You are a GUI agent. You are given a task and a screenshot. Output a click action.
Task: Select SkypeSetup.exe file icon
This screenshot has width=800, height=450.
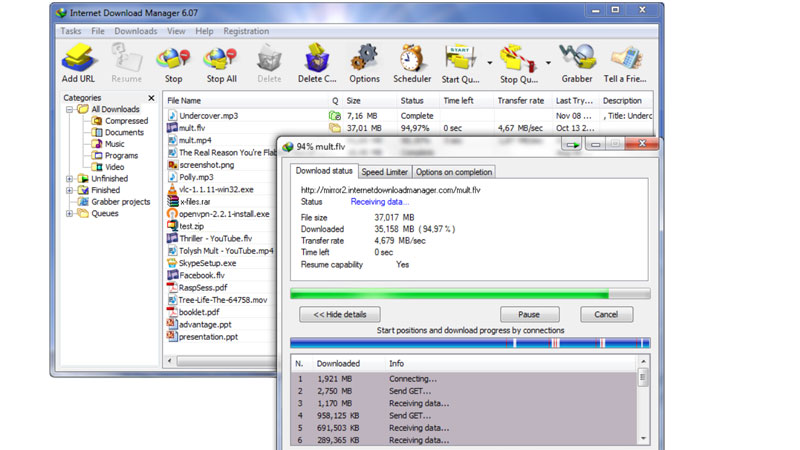[x=172, y=263]
